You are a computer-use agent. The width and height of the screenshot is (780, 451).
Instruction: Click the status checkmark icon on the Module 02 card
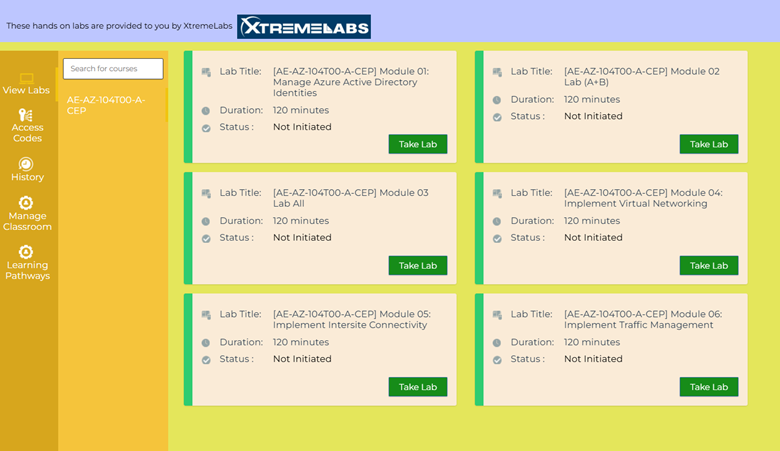click(x=497, y=117)
